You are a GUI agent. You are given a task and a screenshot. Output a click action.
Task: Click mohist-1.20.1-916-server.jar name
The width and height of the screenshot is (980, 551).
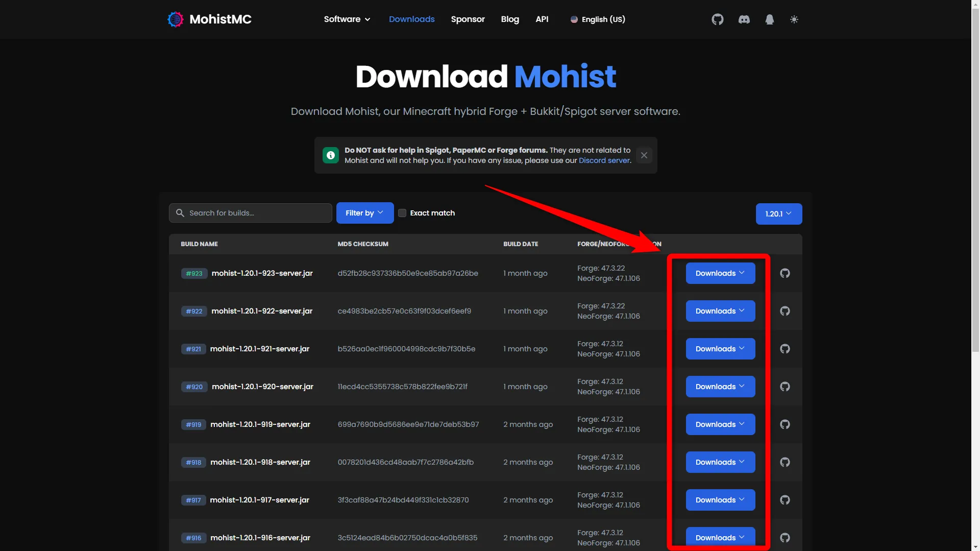pos(260,538)
